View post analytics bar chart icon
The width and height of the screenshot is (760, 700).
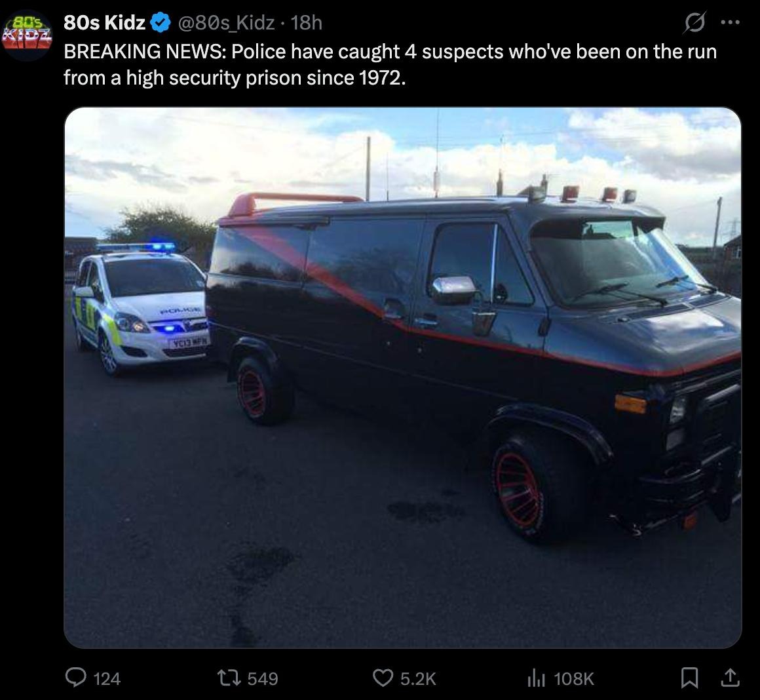click(535, 678)
